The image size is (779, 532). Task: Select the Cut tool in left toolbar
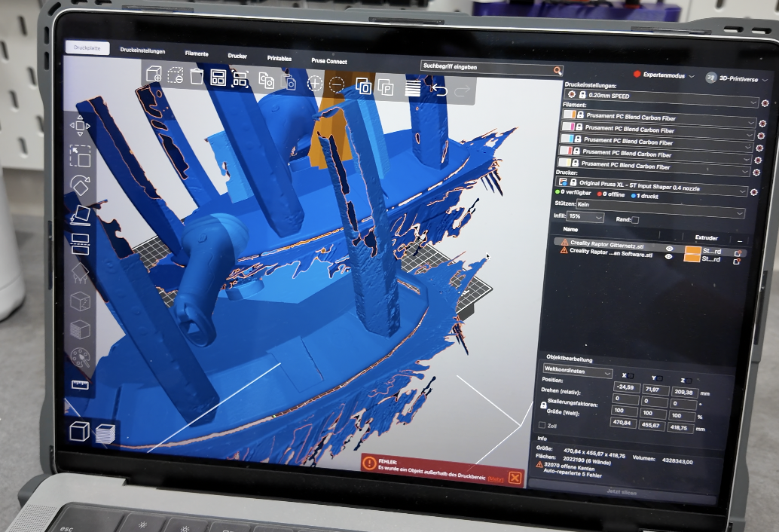(80, 244)
